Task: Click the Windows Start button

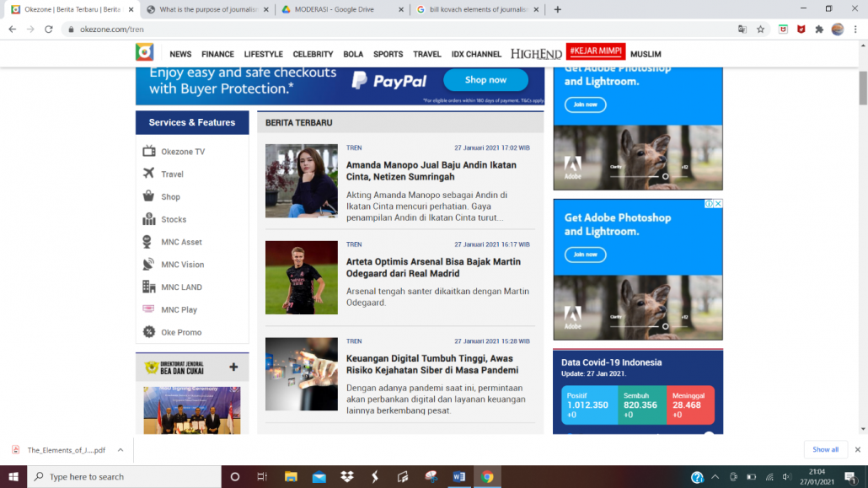Action: pyautogui.click(x=13, y=476)
